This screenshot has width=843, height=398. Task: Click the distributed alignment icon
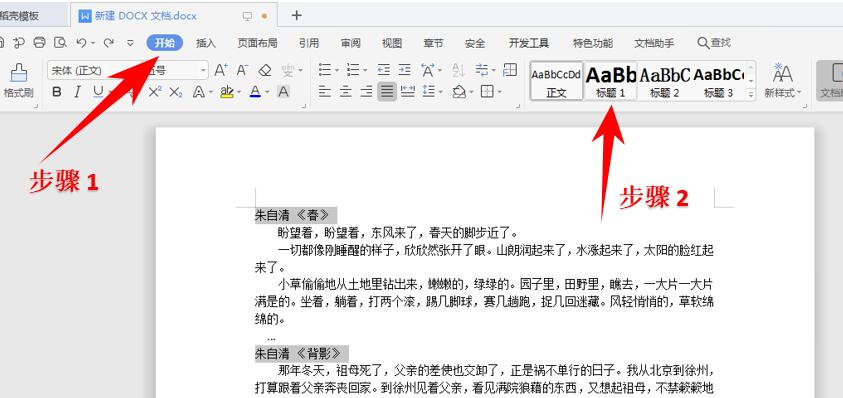pyautogui.click(x=408, y=92)
